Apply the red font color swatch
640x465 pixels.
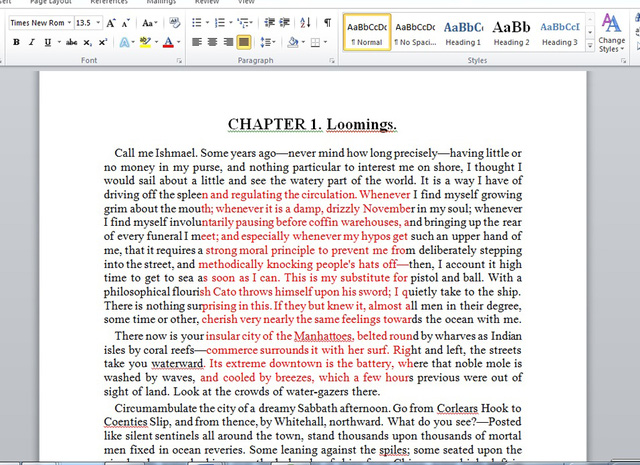tap(167, 42)
